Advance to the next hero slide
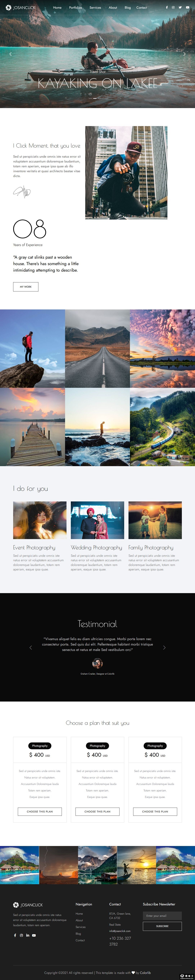Image resolution: width=195 pixels, height=980 pixels. point(184,54)
